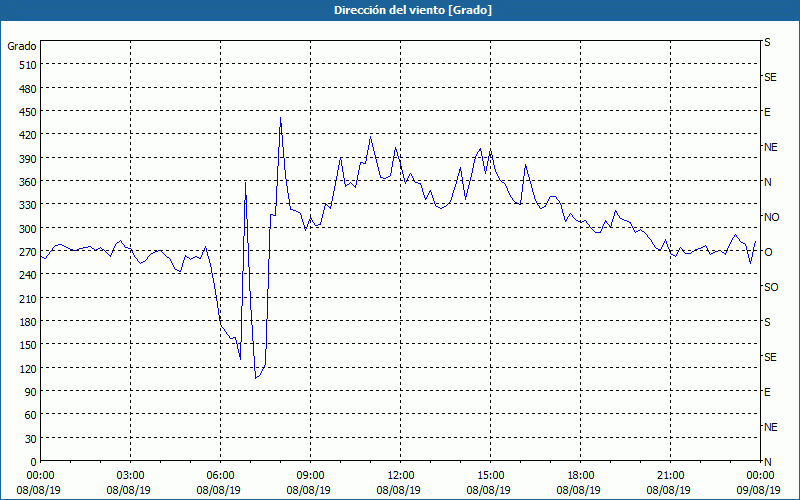
Task: Click the blue line's highest peak near 08:00
Action: click(x=281, y=118)
